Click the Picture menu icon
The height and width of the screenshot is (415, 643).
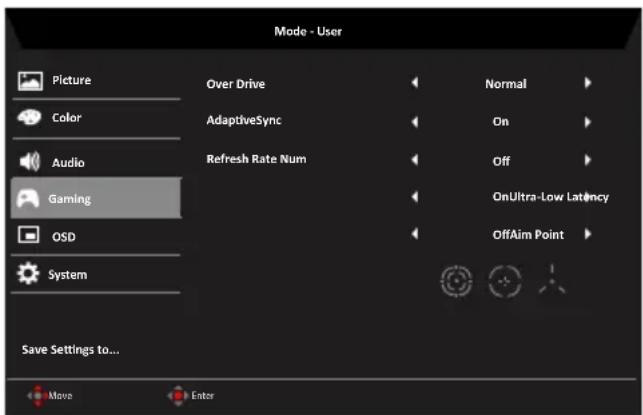click(x=30, y=81)
